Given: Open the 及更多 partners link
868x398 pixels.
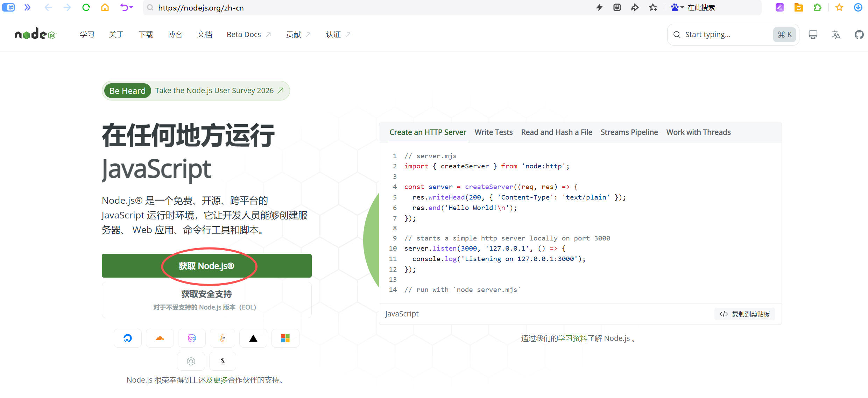Looking at the screenshot, I should 217,380.
